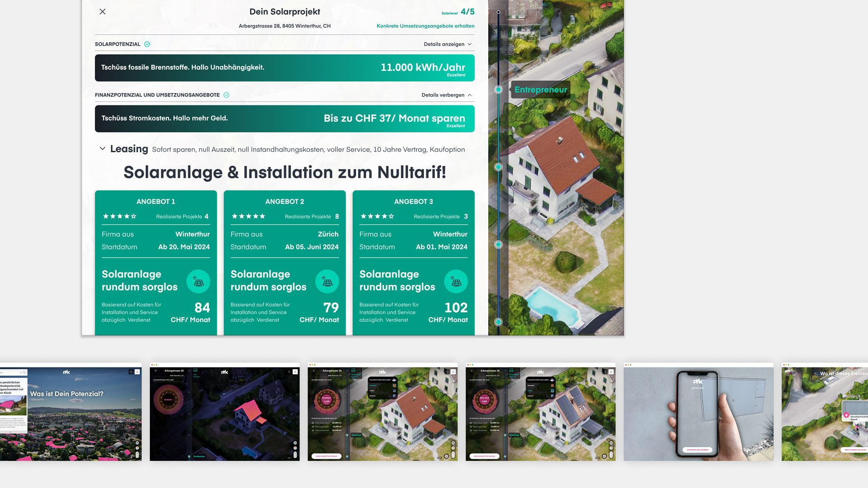
Task: Select the bottom timeline marker near pool
Action: [x=498, y=322]
